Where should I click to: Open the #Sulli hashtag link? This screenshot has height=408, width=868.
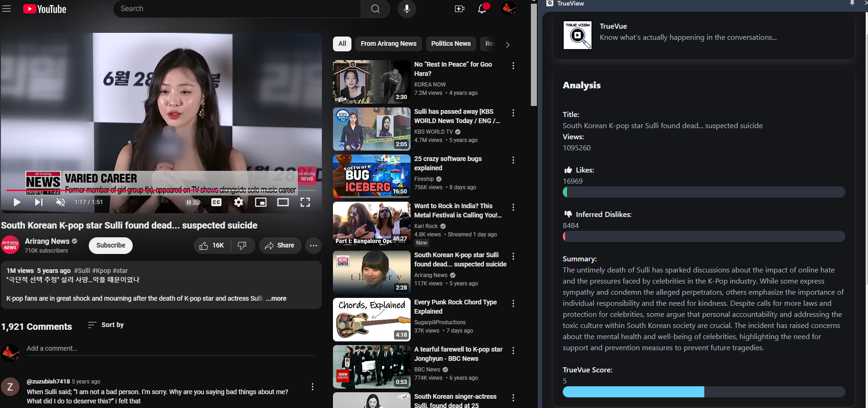tap(82, 271)
